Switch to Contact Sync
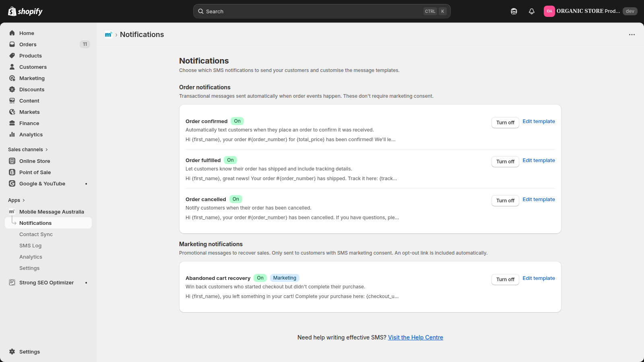This screenshot has height=362, width=644. coord(36,234)
